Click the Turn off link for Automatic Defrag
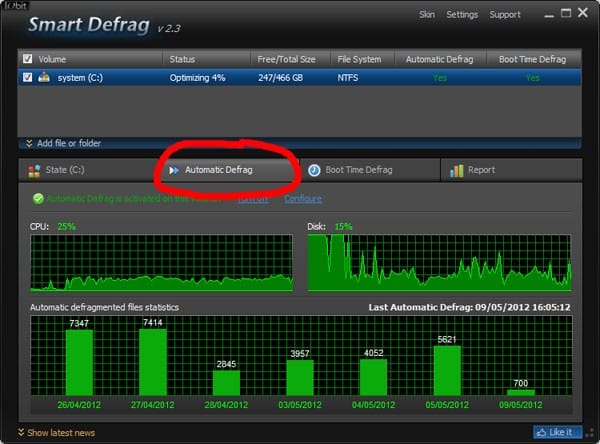The width and height of the screenshot is (600, 444). [253, 199]
